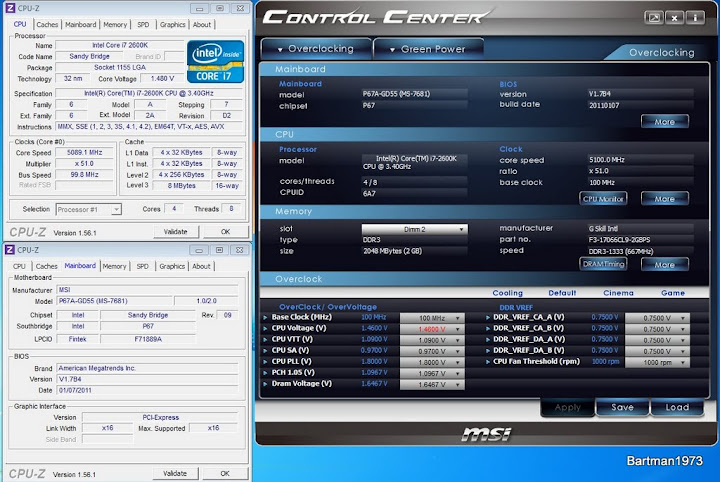Click Validate in the bottom CPU-Z window

[174, 473]
